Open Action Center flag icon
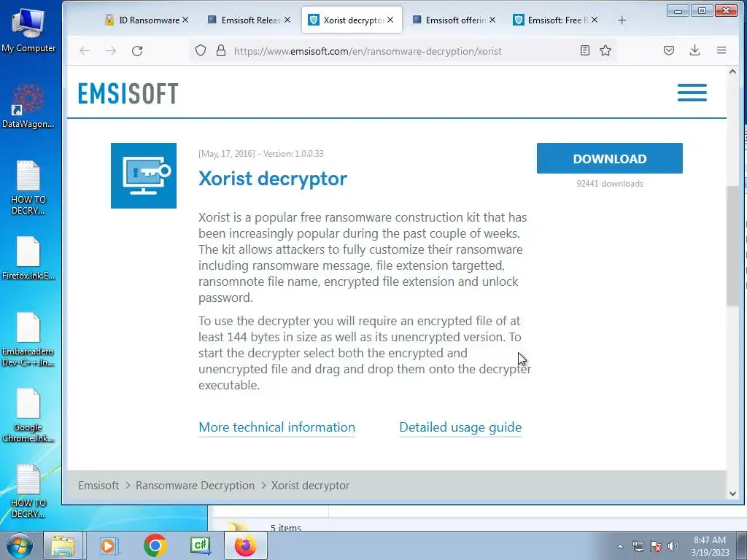 point(656,546)
